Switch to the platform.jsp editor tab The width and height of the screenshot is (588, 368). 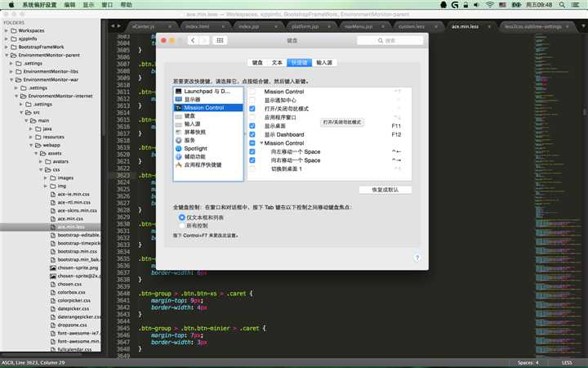[x=305, y=27]
